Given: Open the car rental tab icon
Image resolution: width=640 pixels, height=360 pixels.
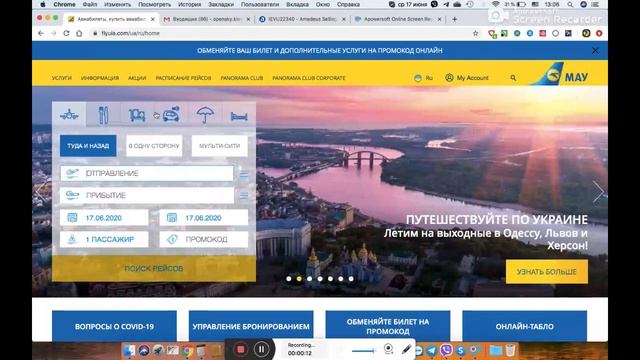Looking at the screenshot, I should point(171,115).
